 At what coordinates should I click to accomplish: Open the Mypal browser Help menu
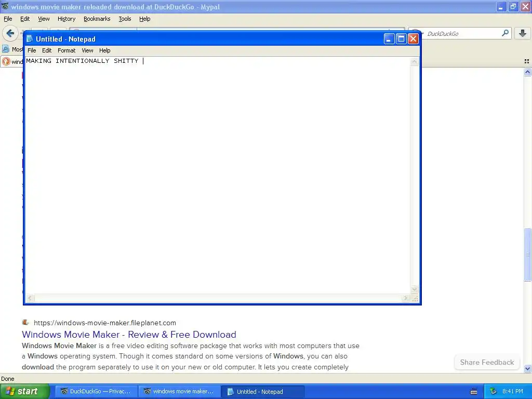(144, 19)
